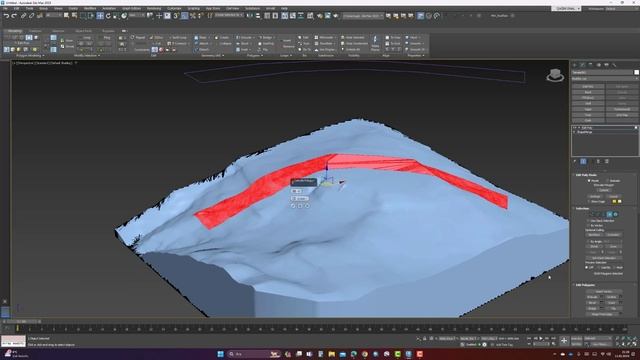This screenshot has width=640, height=360.
Task: Open the selection filter dropdown
Action: pyautogui.click(x=53, y=16)
